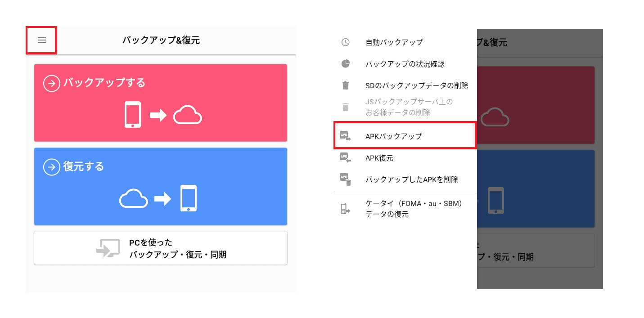Select APKバックアップ in the drawer
This screenshot has height=318, width=644.
point(394,136)
